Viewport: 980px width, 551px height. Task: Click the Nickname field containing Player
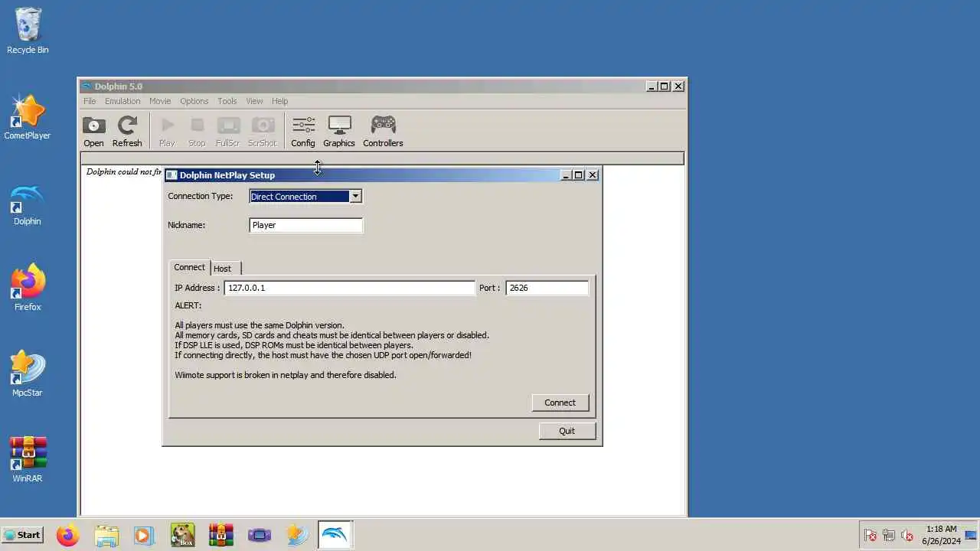click(305, 225)
